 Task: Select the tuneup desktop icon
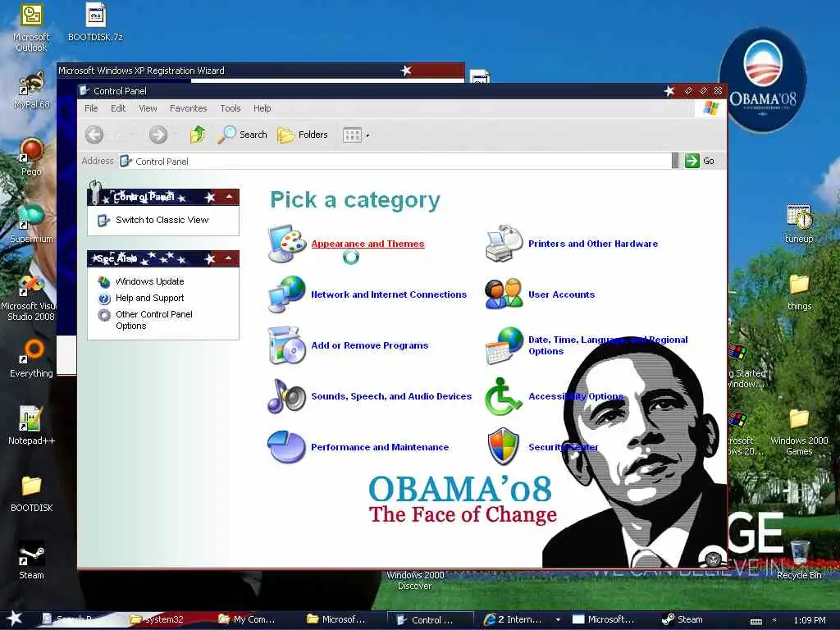click(799, 225)
